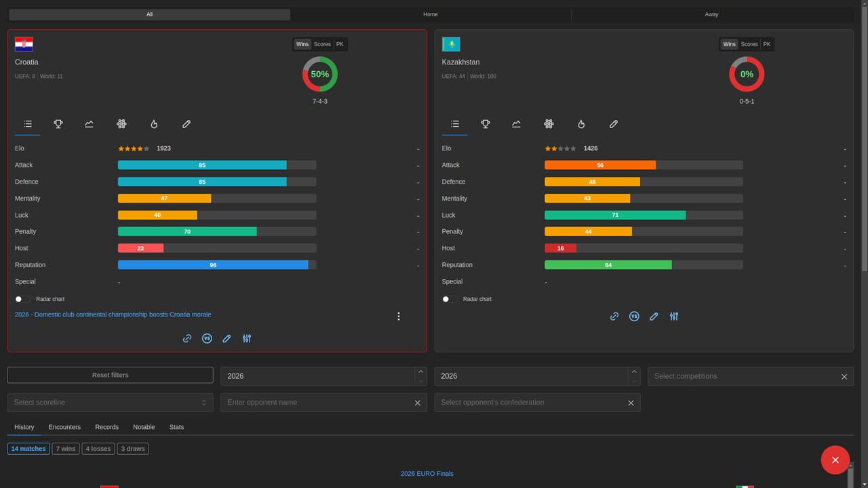Image resolution: width=868 pixels, height=488 pixels.
Task: Open the sliders adjustment icon under Croatia
Action: 247,338
